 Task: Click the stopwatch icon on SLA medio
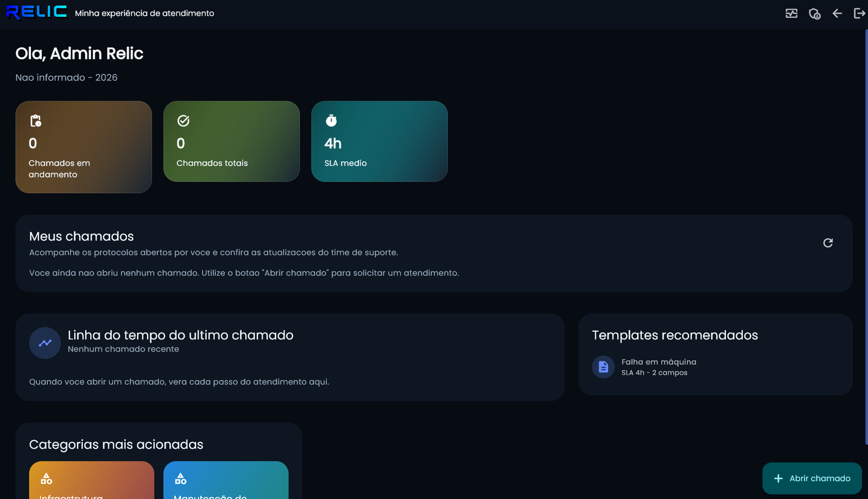click(x=331, y=121)
